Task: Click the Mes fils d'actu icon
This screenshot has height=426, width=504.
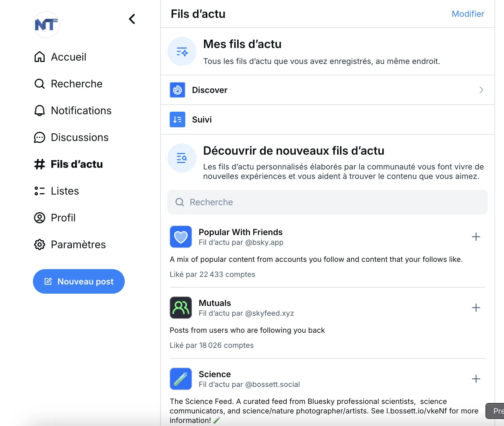Action: click(x=182, y=52)
